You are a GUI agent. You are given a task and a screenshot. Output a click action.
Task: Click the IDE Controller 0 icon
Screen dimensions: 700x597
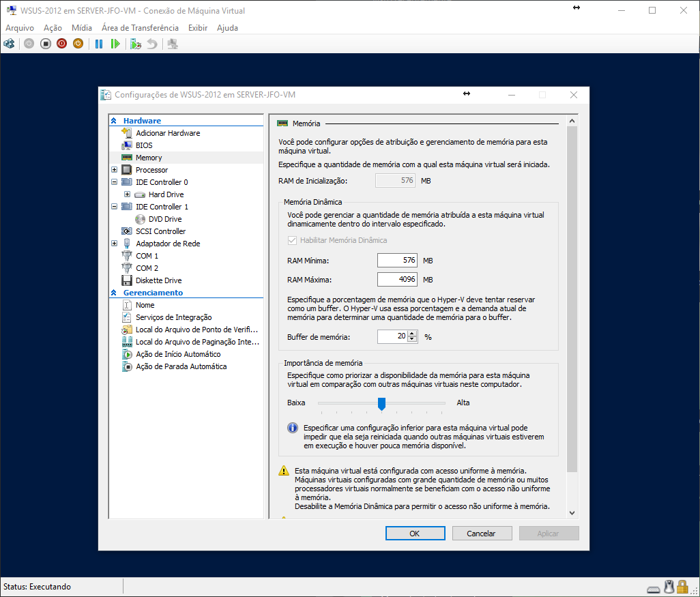click(x=127, y=182)
